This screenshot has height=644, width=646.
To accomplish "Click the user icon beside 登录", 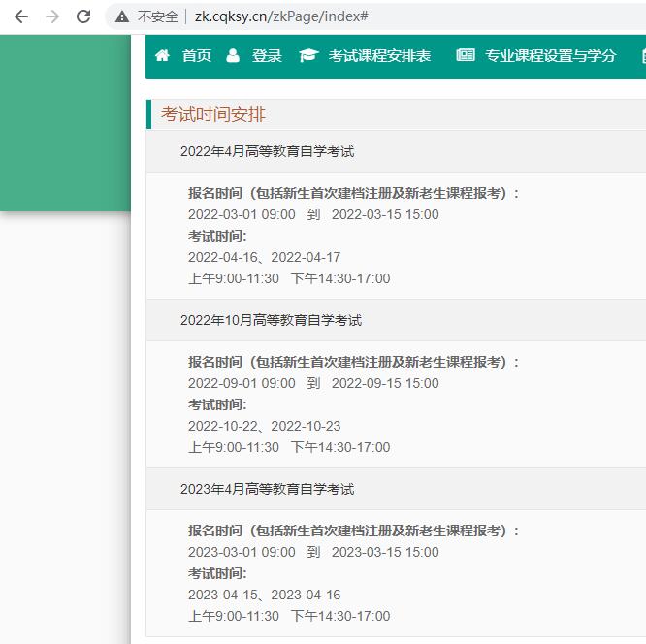I will (233, 55).
